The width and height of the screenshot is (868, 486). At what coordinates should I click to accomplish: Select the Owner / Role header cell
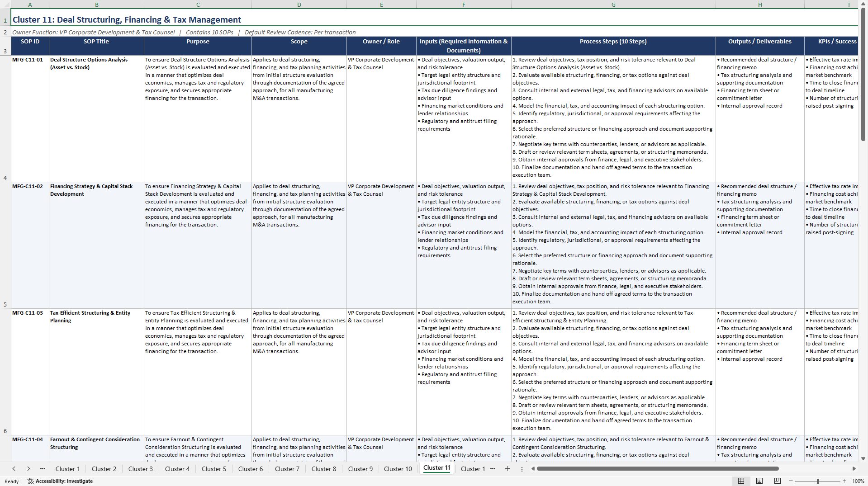[x=381, y=46]
